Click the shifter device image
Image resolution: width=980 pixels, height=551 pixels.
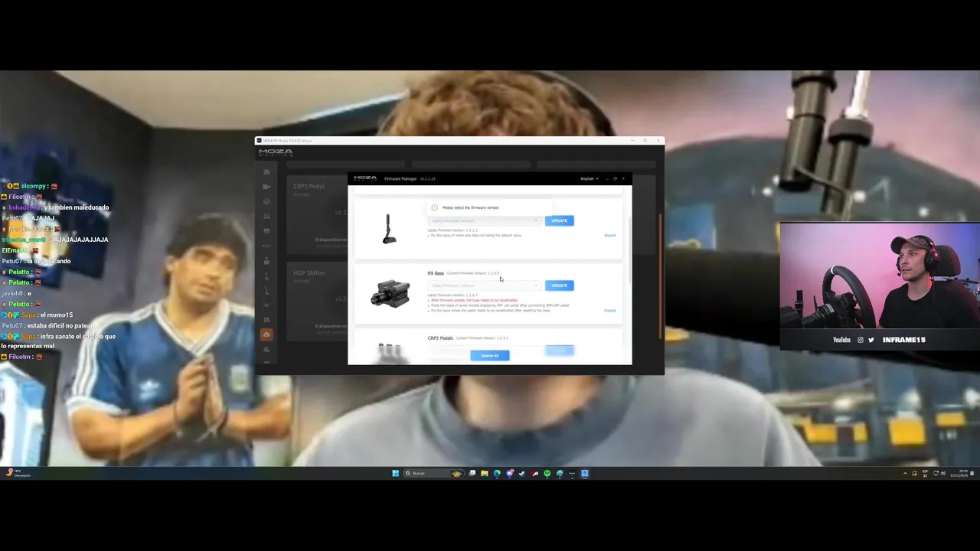pos(390,229)
